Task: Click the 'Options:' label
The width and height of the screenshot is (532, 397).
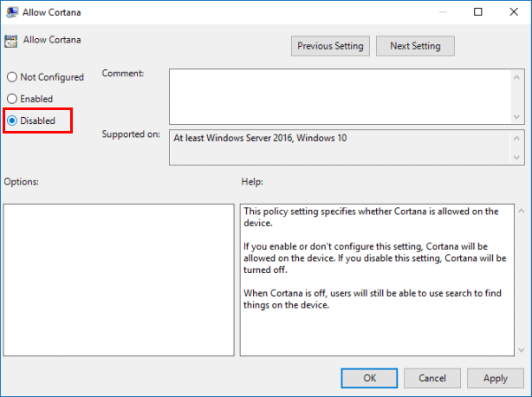Action: click(x=21, y=181)
